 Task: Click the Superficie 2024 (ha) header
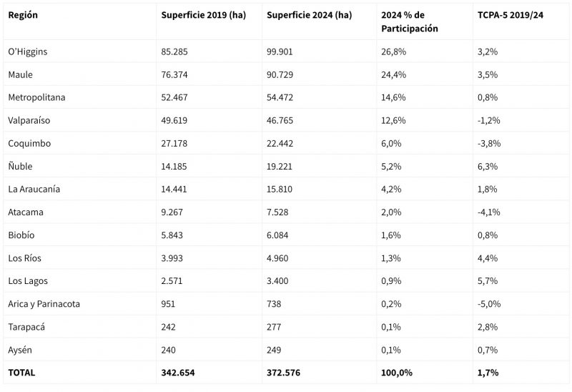[x=309, y=15]
